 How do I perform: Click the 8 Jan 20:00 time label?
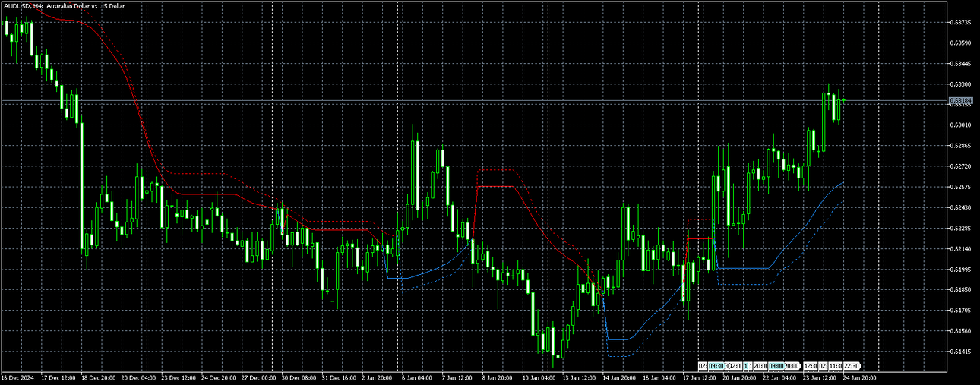point(497,377)
